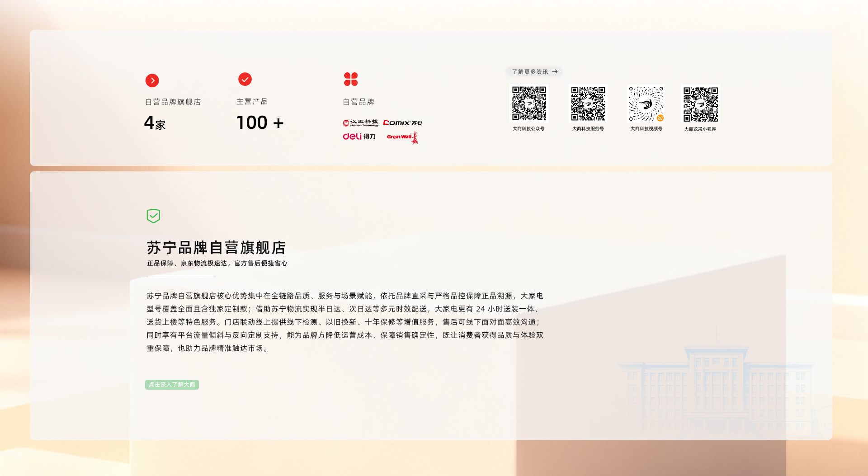Click the 主营产品 label
Viewport: 868px width, 476px height.
pyautogui.click(x=252, y=101)
